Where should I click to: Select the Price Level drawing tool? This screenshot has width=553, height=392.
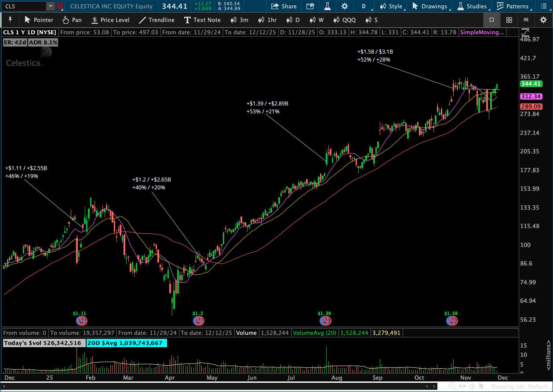coord(110,20)
